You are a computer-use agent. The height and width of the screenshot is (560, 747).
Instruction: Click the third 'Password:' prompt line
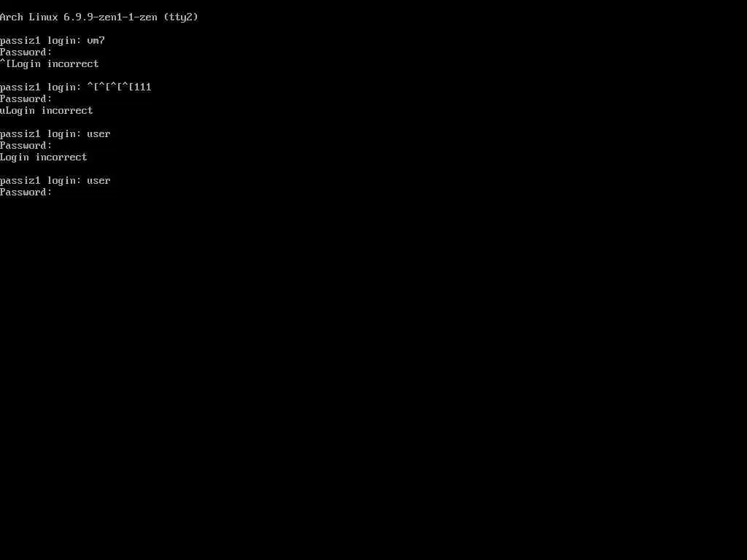26,145
